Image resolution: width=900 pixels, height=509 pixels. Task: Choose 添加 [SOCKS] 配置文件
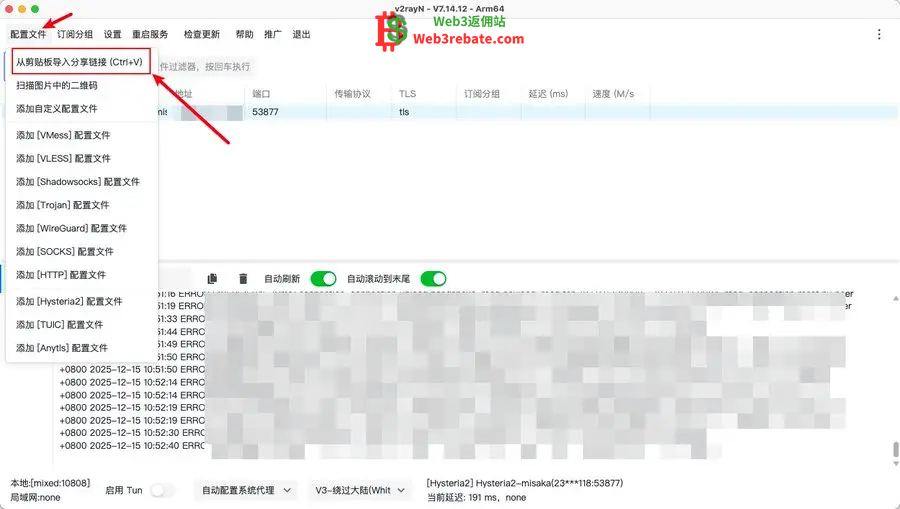pos(82,251)
